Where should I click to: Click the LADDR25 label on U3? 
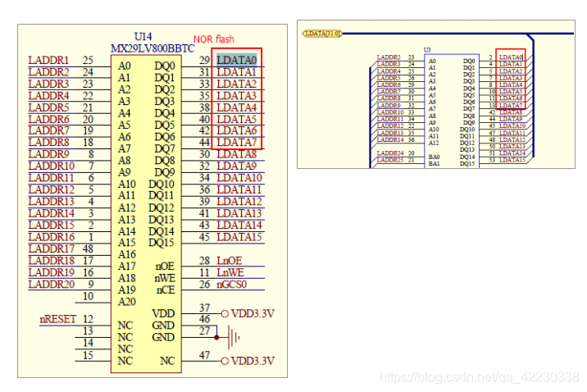[x=390, y=160]
